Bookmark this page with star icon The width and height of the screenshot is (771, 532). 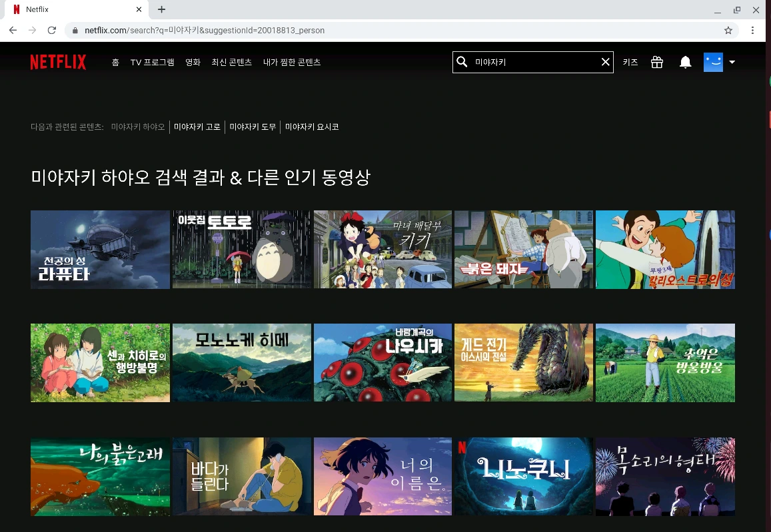pos(728,30)
